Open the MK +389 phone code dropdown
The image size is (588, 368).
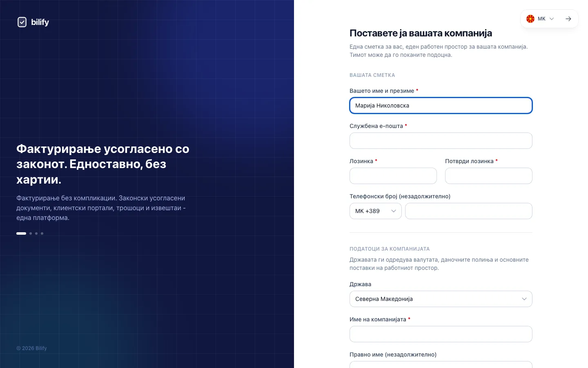tap(376, 211)
